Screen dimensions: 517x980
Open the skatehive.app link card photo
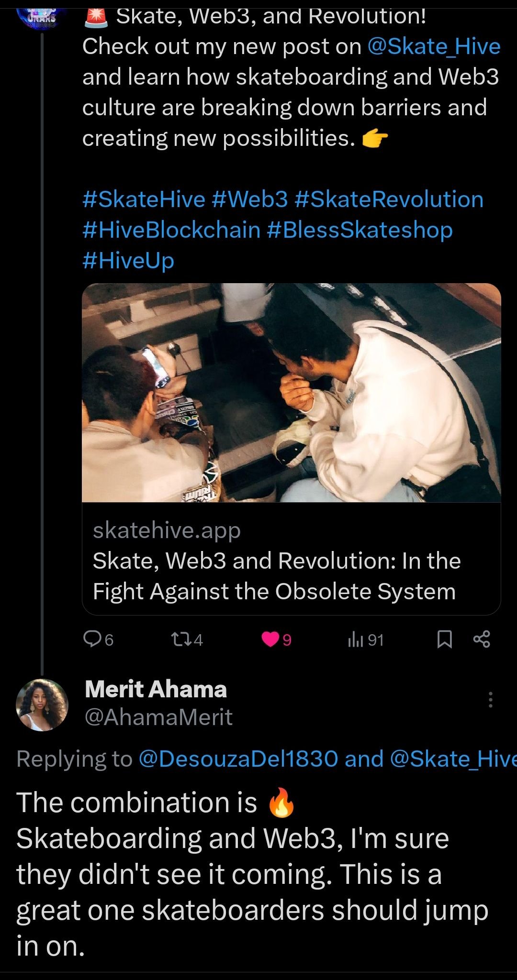[292, 393]
